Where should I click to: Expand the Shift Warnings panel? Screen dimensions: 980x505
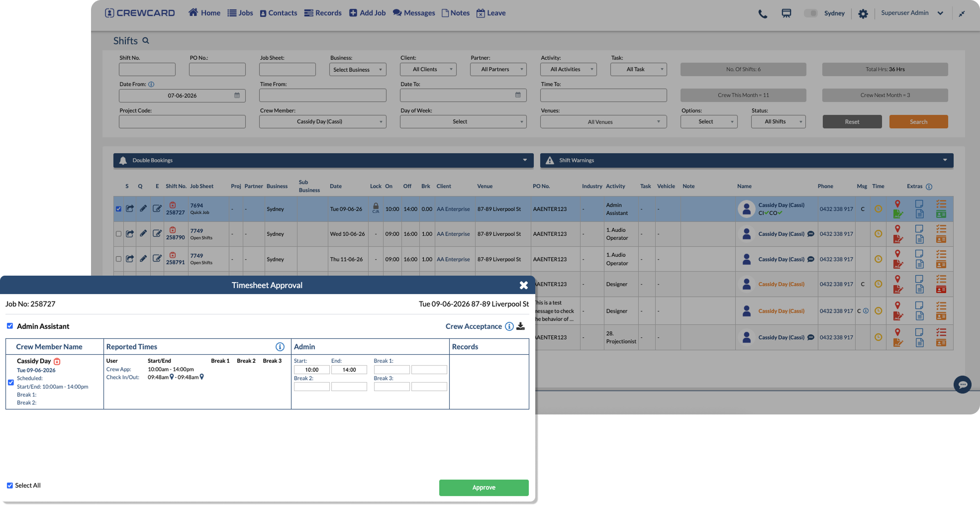point(747,160)
